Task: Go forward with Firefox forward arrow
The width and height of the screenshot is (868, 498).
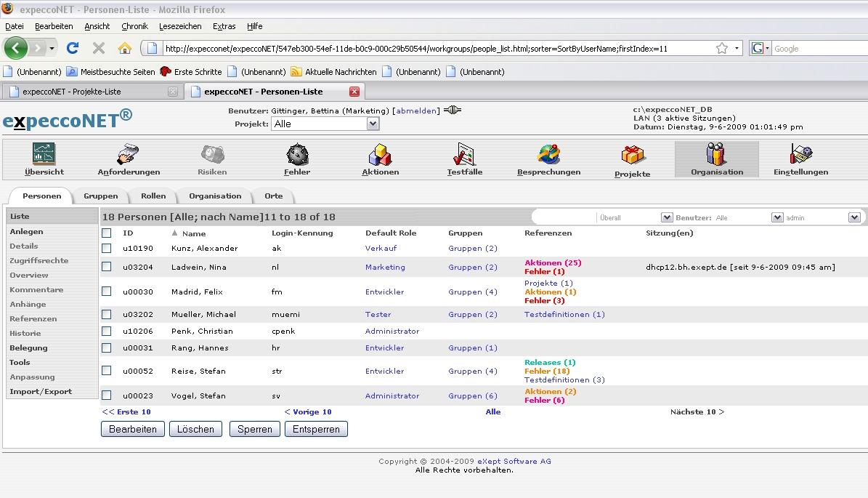Action: coord(36,48)
